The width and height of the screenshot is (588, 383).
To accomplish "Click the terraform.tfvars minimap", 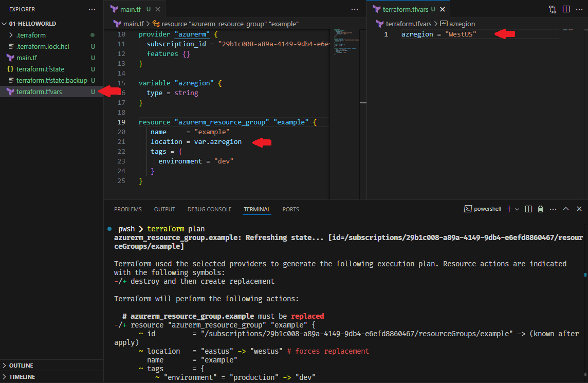I will (568, 30).
